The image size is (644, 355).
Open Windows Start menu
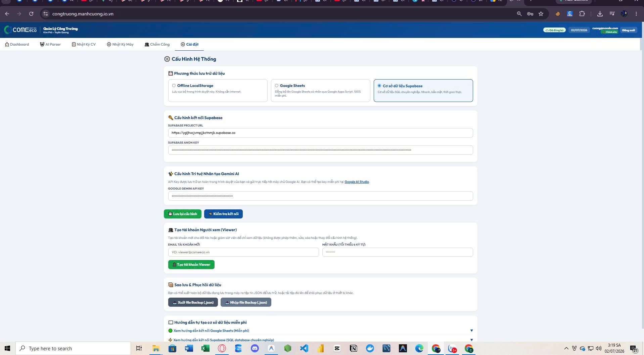coord(7,348)
